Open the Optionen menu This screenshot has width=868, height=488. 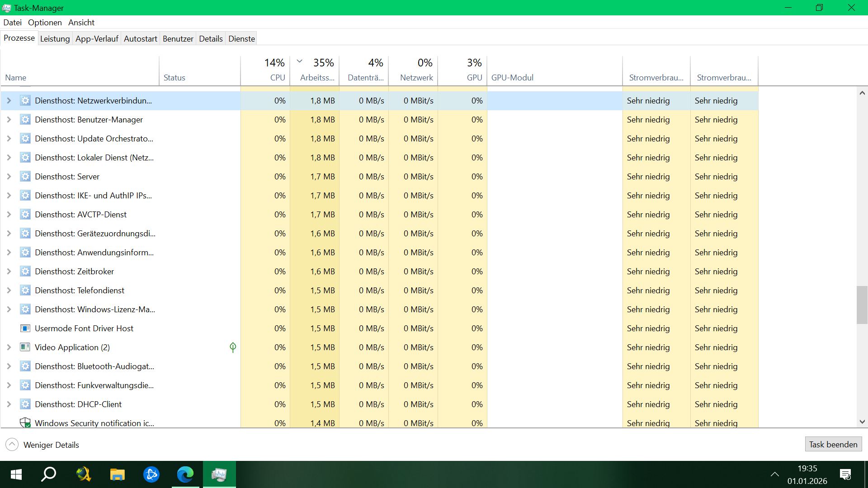(x=45, y=22)
